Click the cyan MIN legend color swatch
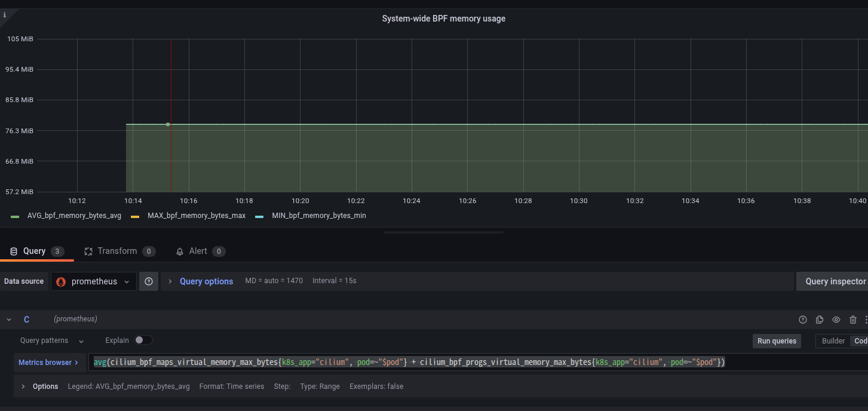 pyautogui.click(x=259, y=216)
